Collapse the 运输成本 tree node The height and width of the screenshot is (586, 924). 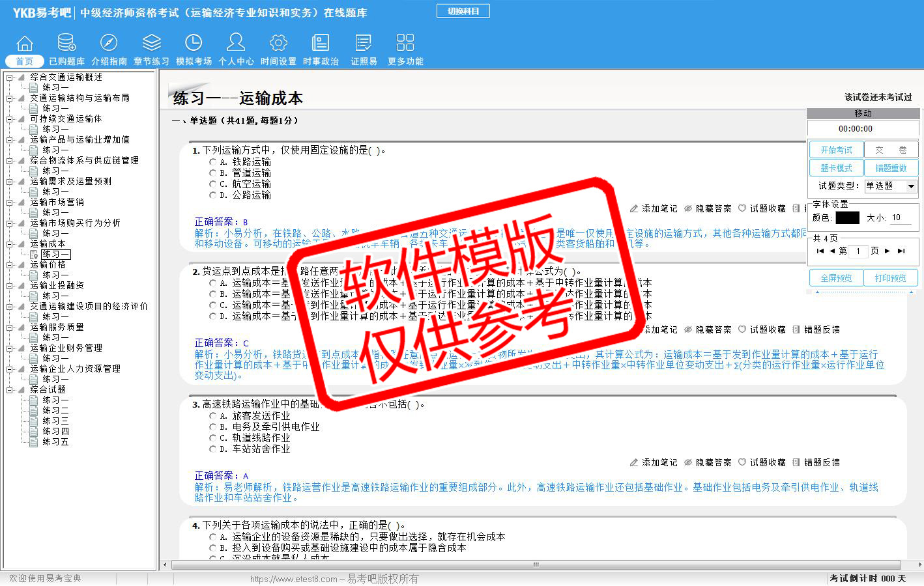click(x=10, y=244)
